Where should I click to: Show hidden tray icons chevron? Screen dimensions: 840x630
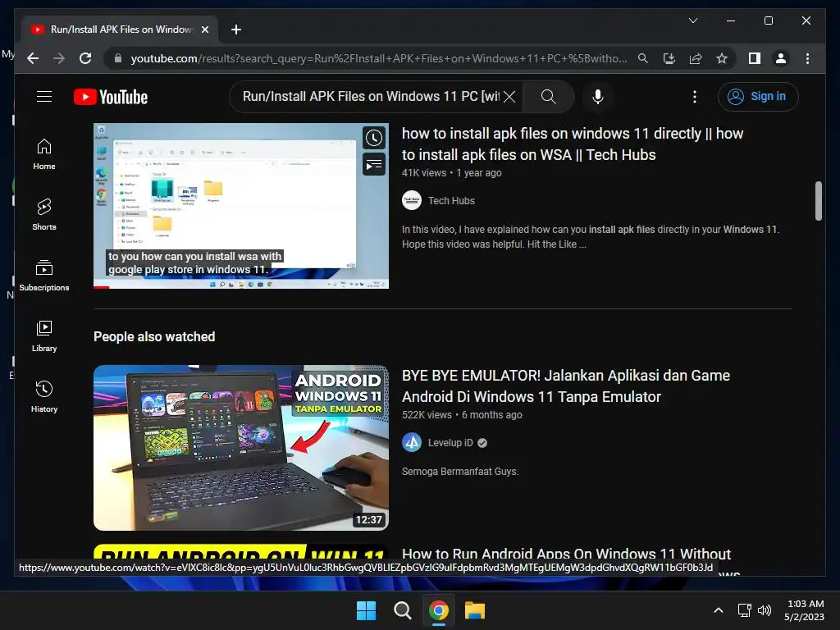[719, 610]
